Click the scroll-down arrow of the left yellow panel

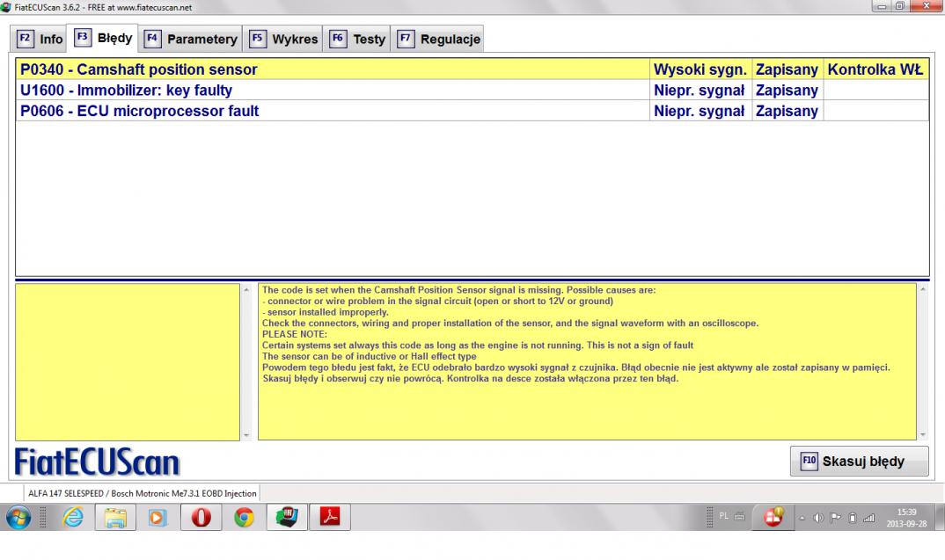(245, 435)
